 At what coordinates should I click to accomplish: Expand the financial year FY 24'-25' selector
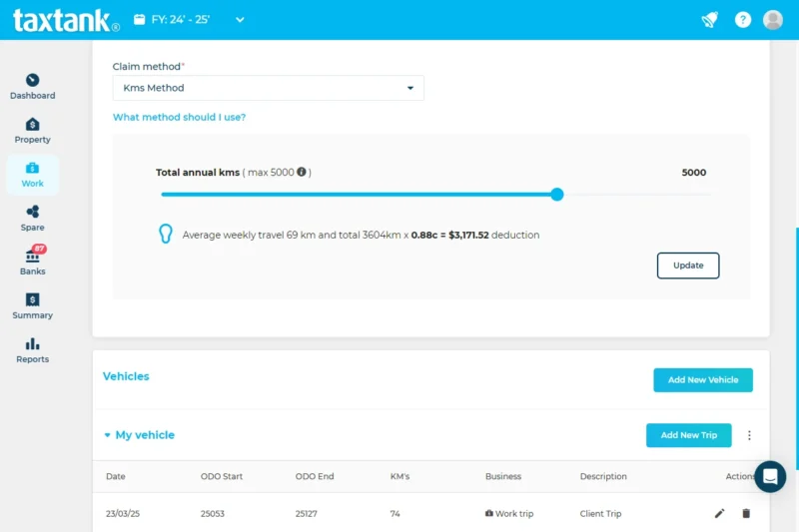click(x=190, y=20)
